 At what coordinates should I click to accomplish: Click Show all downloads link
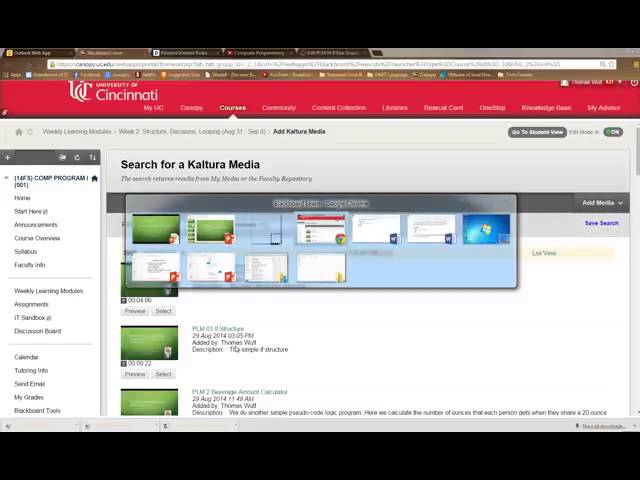603,426
